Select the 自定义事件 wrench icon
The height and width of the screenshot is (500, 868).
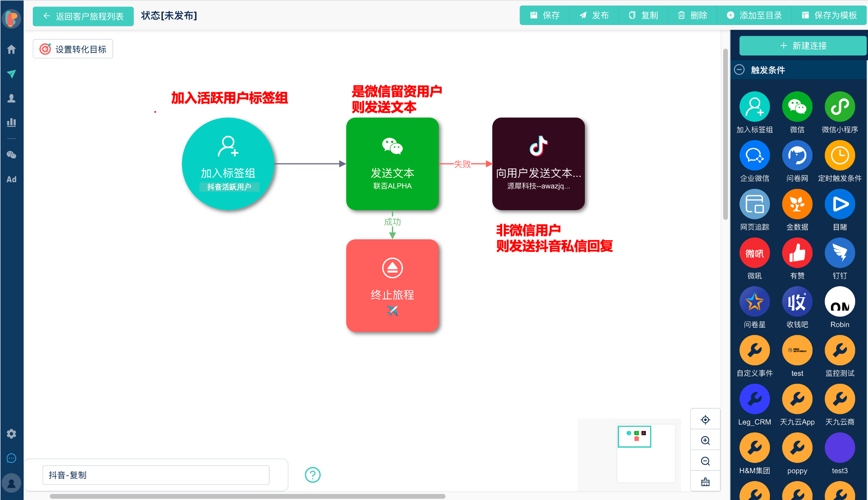coord(755,350)
